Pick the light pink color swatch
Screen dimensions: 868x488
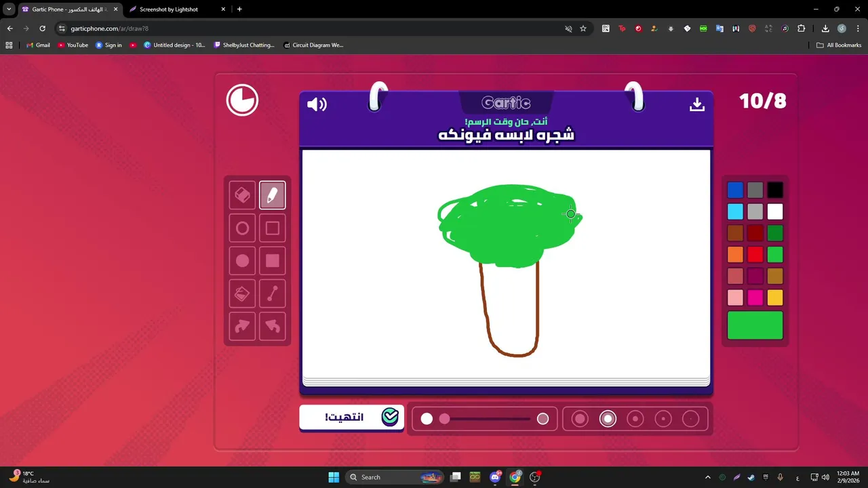click(735, 298)
